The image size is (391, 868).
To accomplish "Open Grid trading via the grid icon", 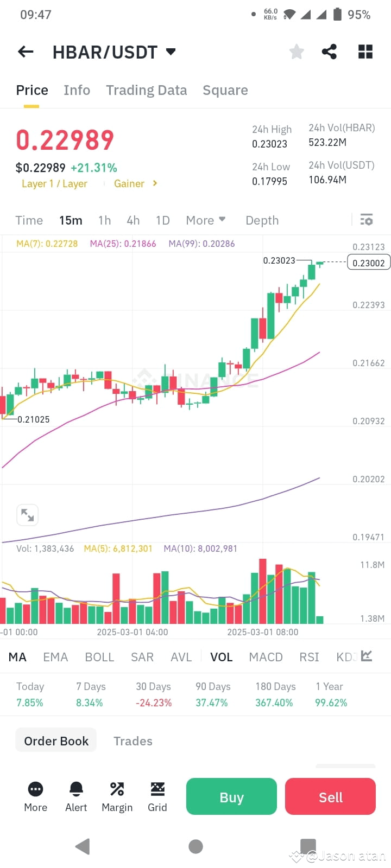I will pos(157,796).
